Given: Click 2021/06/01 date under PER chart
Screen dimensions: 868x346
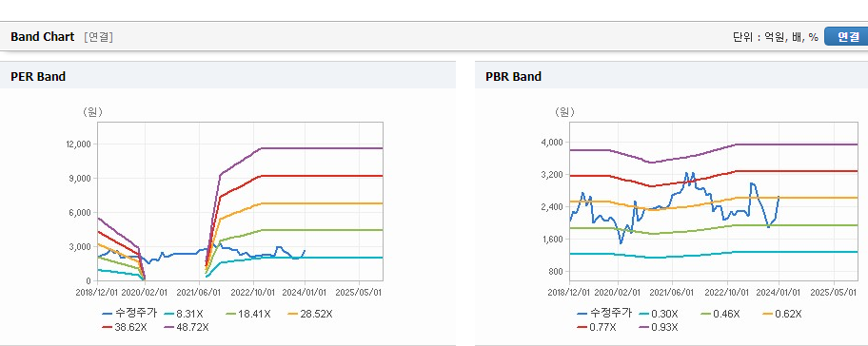Looking at the screenshot, I should 199,292.
